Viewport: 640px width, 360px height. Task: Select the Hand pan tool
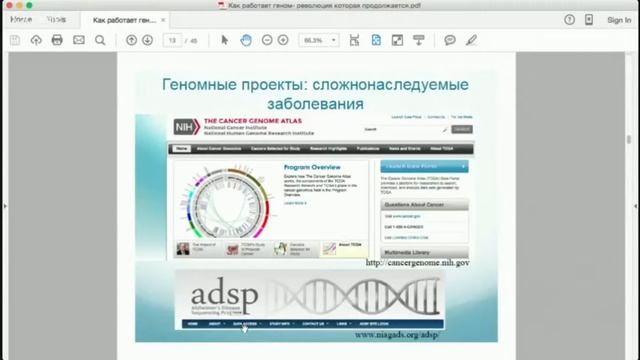[246, 40]
